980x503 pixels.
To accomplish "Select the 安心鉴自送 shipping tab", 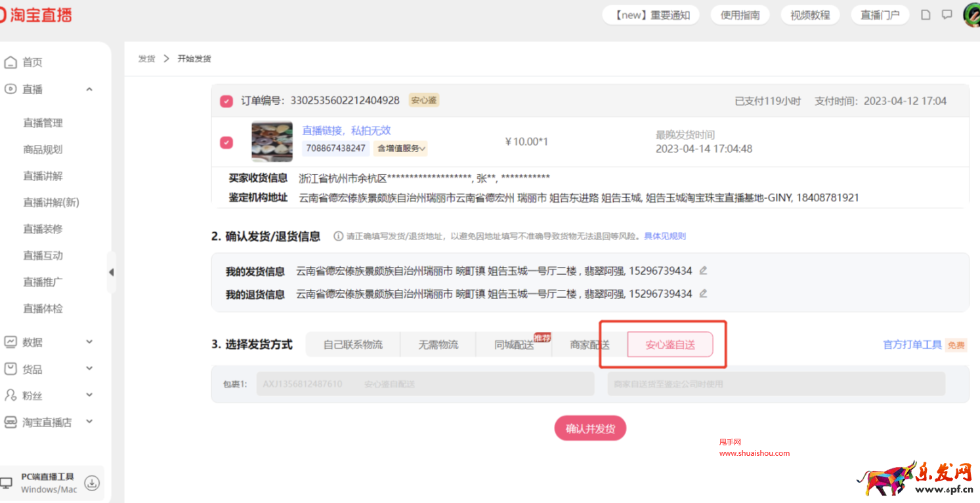I will [x=670, y=344].
